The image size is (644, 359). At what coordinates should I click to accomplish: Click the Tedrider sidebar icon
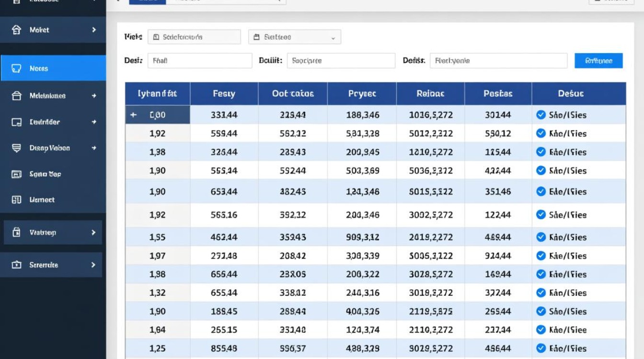click(16, 122)
